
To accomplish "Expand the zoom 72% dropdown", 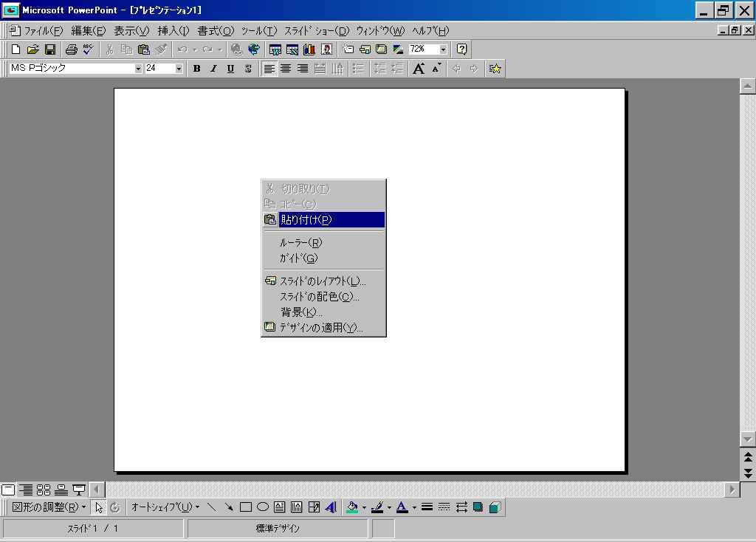I will point(443,49).
